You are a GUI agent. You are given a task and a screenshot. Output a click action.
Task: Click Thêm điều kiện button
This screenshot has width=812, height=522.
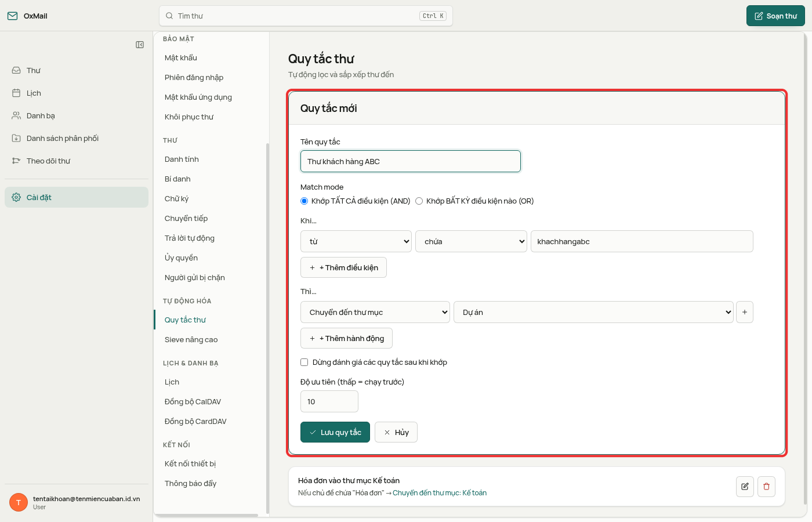tap(343, 267)
